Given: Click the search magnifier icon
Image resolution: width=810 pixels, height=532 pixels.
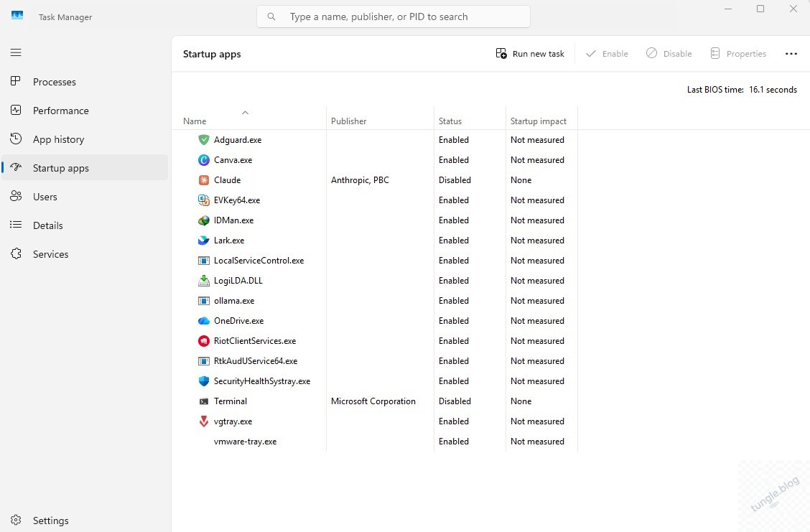Looking at the screenshot, I should [271, 17].
